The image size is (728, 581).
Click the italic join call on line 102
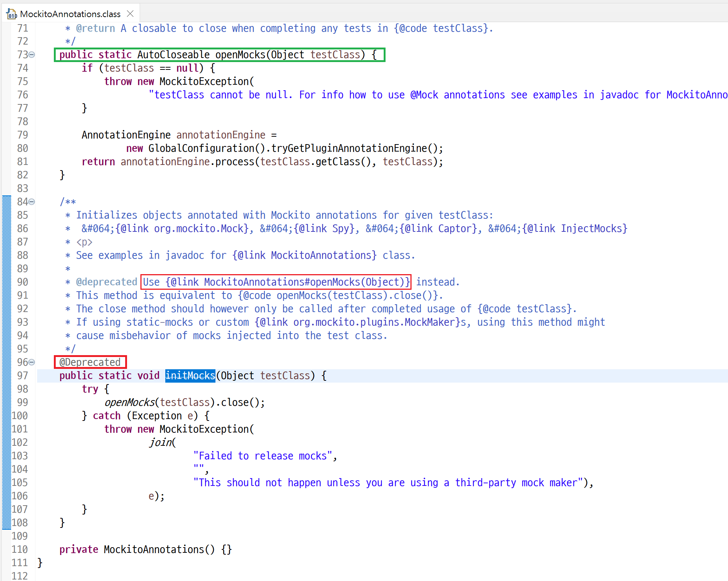[160, 442]
